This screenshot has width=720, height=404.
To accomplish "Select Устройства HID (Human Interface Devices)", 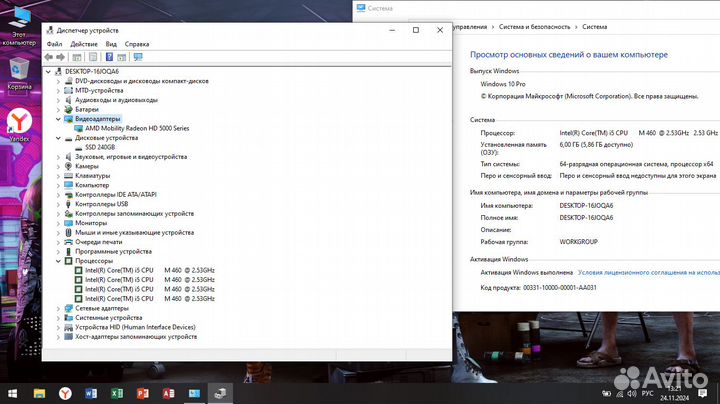I will [x=135, y=327].
